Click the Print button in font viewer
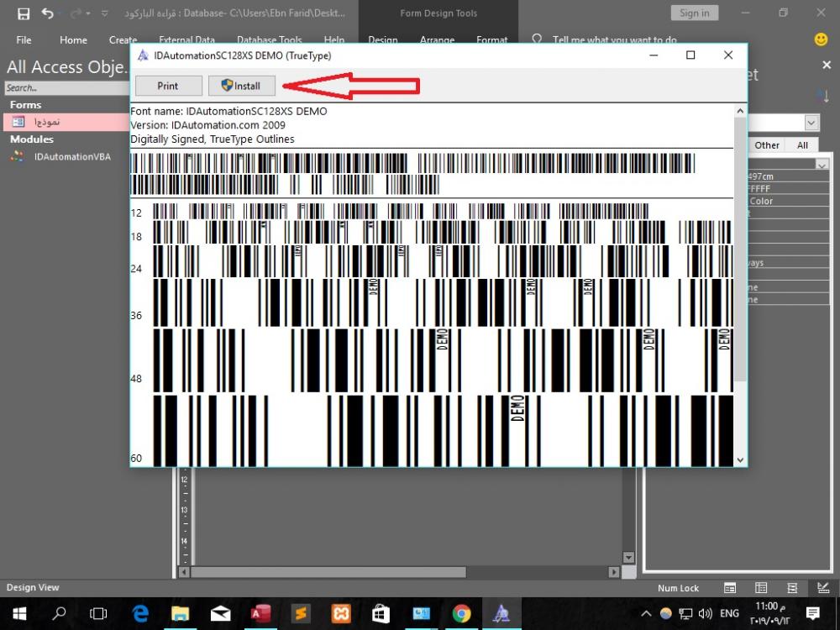Viewport: 840px width, 630px height. click(x=168, y=86)
